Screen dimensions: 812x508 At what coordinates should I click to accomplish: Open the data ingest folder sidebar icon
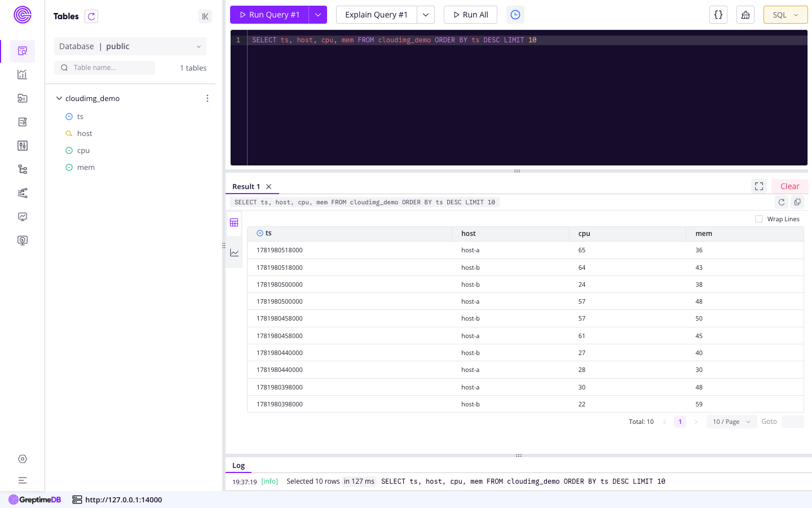click(23, 98)
